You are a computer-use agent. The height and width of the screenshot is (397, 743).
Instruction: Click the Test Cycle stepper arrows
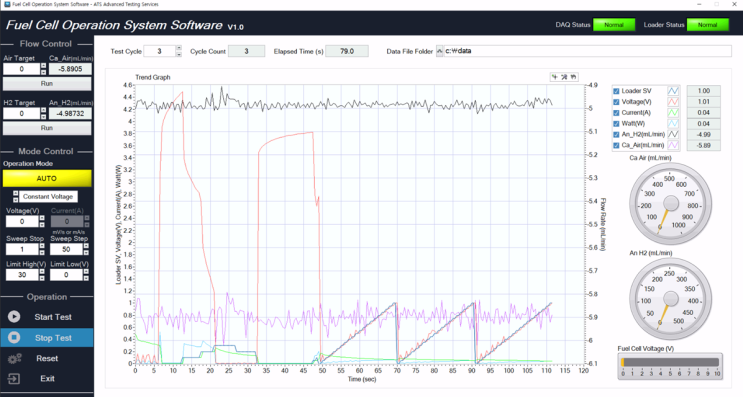point(178,51)
